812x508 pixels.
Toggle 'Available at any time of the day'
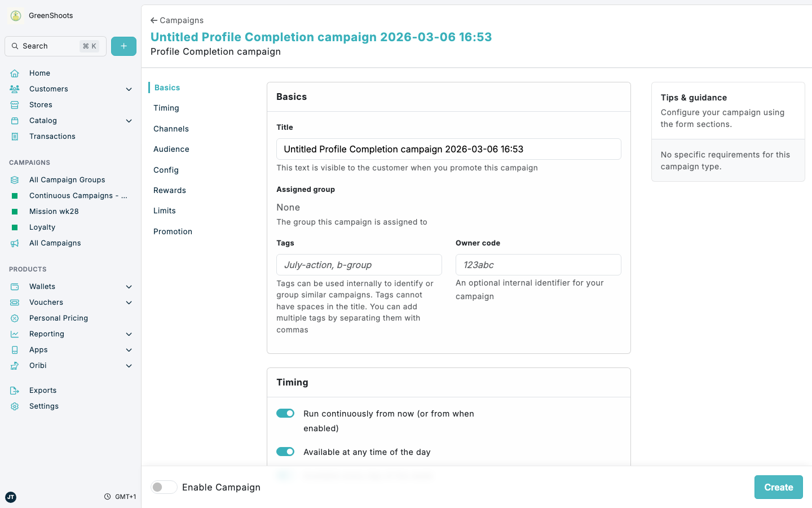click(x=285, y=452)
